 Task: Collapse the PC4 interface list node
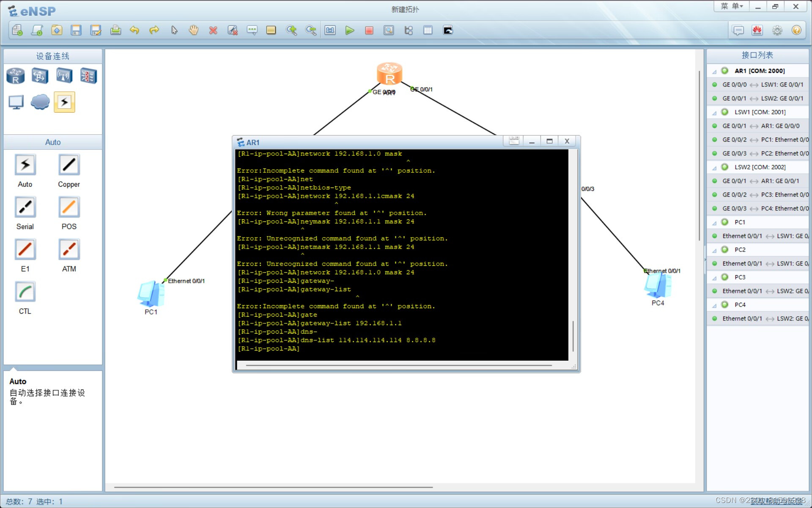714,305
